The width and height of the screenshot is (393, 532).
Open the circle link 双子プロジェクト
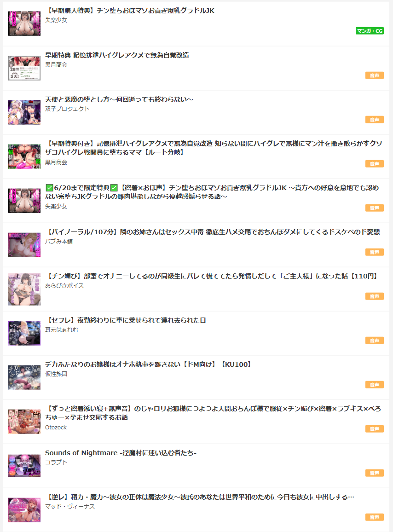67,109
